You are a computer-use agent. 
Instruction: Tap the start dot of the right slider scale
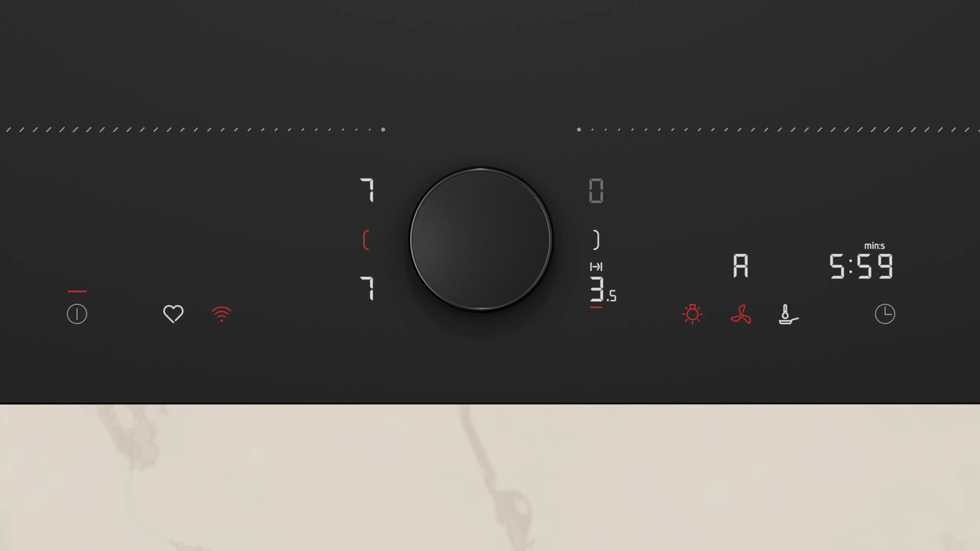[x=579, y=130]
